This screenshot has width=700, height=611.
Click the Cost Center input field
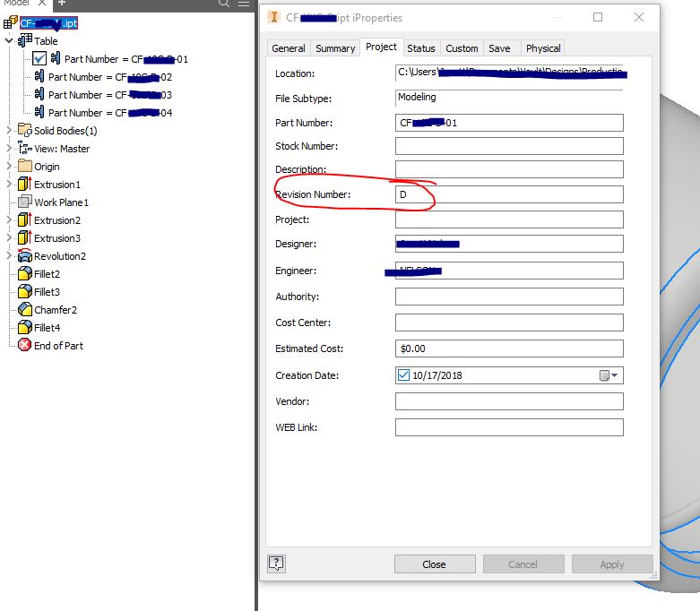pos(509,323)
